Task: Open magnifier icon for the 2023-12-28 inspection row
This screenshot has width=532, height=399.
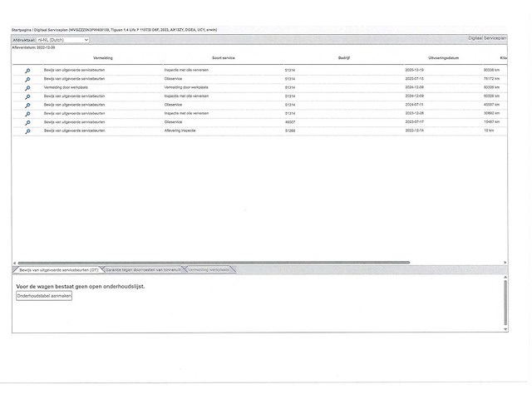Action: (x=27, y=114)
